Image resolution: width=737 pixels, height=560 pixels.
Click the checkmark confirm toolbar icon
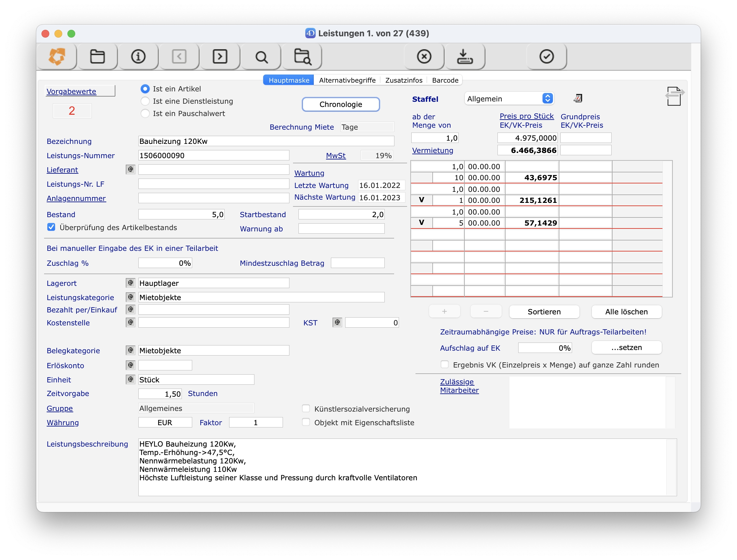click(546, 56)
